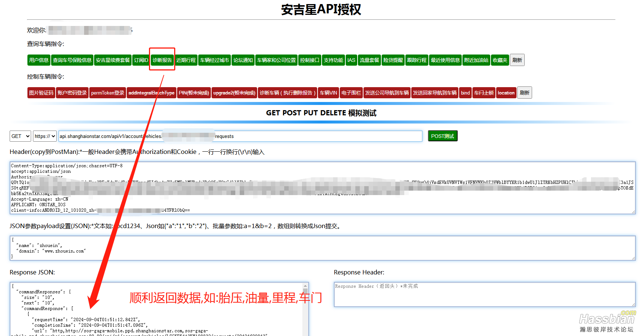Click addIntegralBatchType button
Viewport: 644px width, 336px height.
pyautogui.click(x=152, y=93)
